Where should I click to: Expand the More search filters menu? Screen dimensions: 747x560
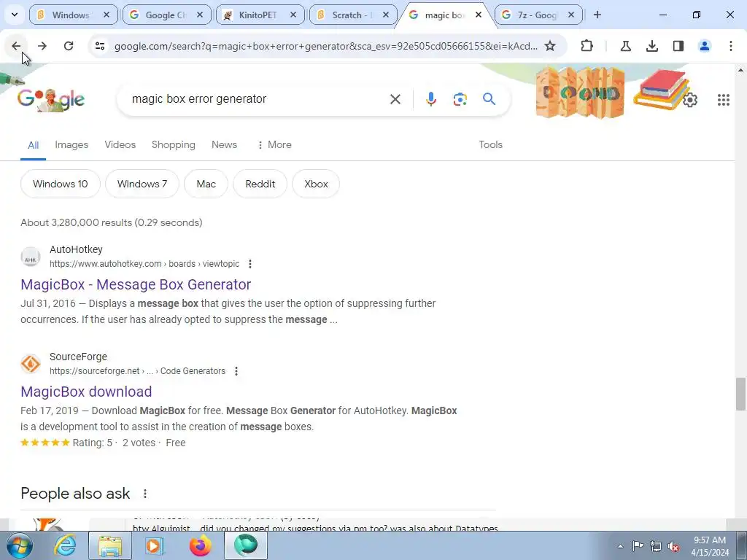pyautogui.click(x=274, y=145)
